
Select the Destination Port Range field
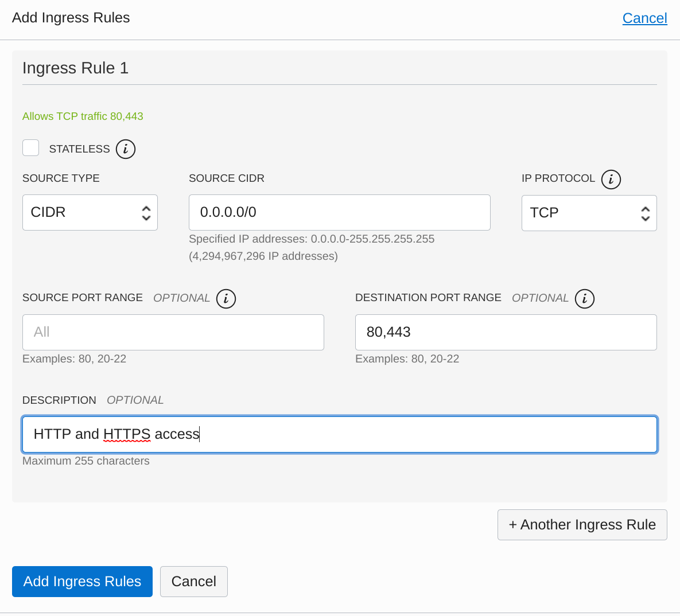point(506,332)
